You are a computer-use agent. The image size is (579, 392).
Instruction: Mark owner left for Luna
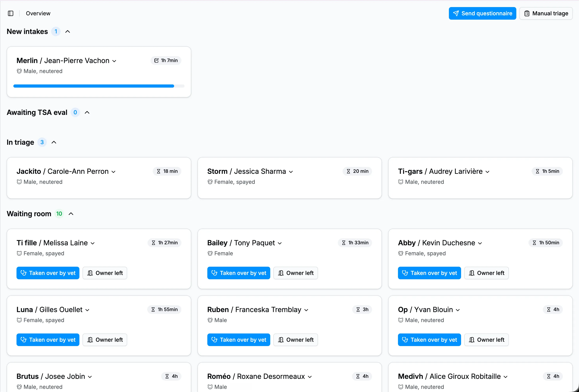pos(105,340)
